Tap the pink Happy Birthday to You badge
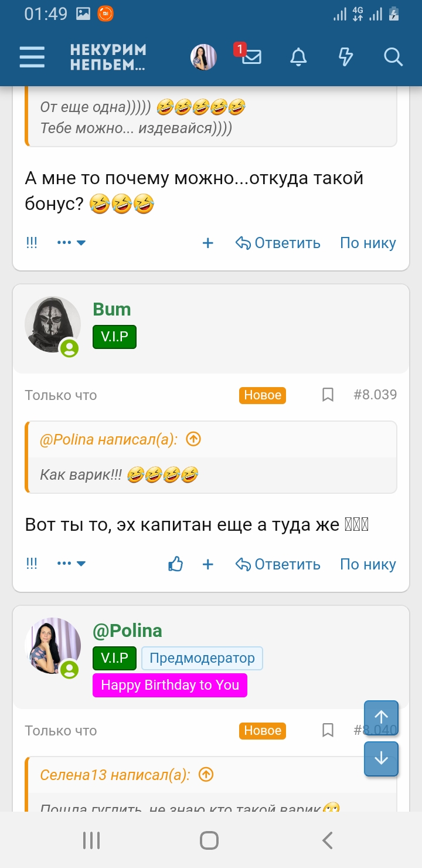 pyautogui.click(x=170, y=685)
